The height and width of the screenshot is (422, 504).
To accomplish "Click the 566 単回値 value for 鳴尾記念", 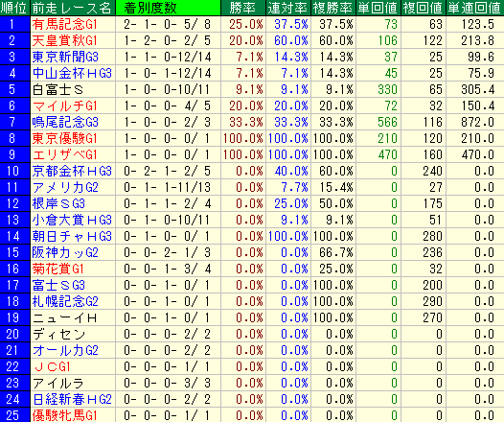I will tap(388, 122).
